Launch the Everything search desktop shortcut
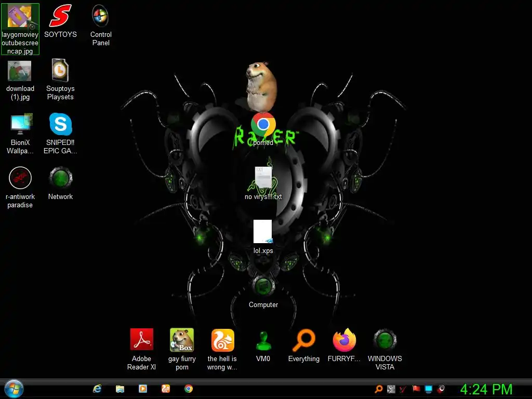The image size is (532, 399). (303, 345)
